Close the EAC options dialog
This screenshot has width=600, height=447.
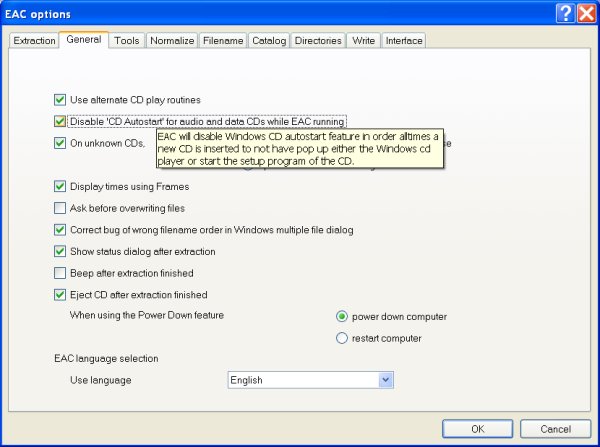587,14
